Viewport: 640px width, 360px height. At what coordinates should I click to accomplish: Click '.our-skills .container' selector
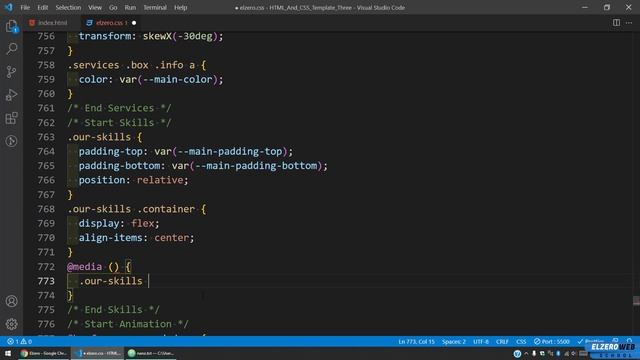(x=131, y=209)
